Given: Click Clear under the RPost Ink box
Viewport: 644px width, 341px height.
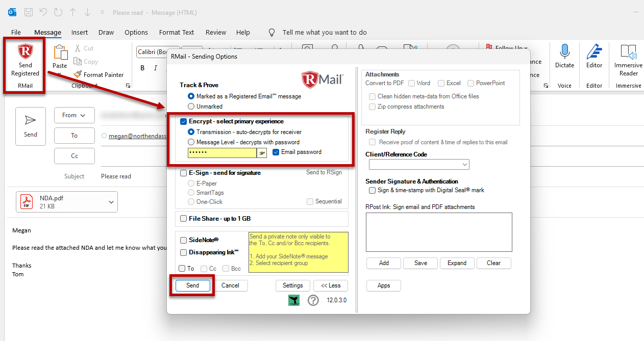Looking at the screenshot, I should [494, 263].
